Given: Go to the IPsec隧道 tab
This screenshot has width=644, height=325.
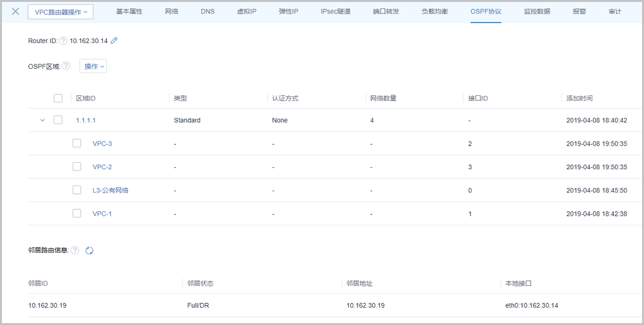Looking at the screenshot, I should point(336,12).
